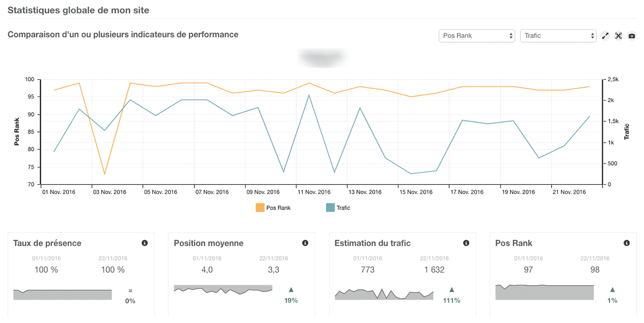Click the orange Pos Rank legend swatch

pos(260,208)
